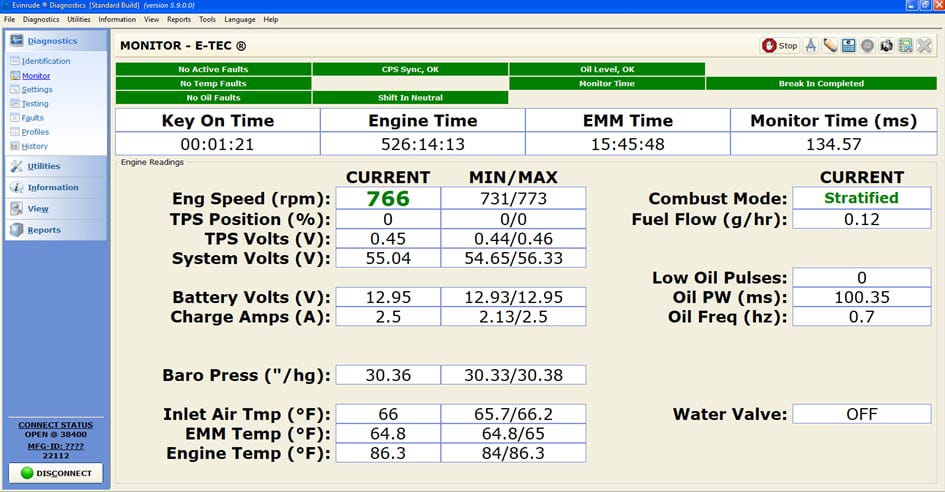Click the Shift In Neutral indicator
Image resolution: width=945 pixels, height=492 pixels.
(410, 98)
